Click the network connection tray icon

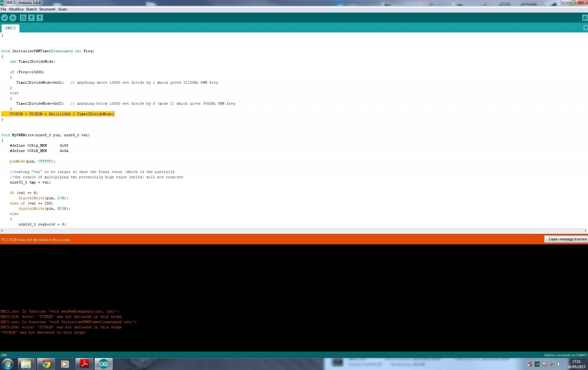coord(552,364)
